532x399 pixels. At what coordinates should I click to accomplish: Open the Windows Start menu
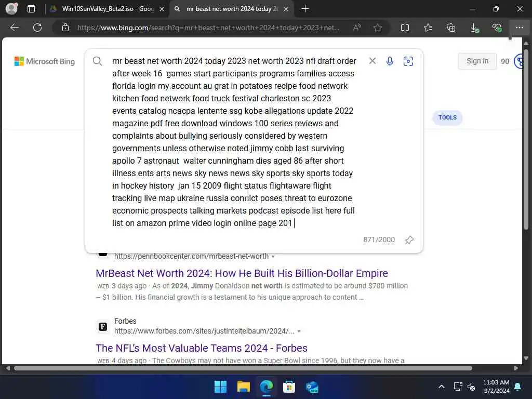(x=220, y=387)
